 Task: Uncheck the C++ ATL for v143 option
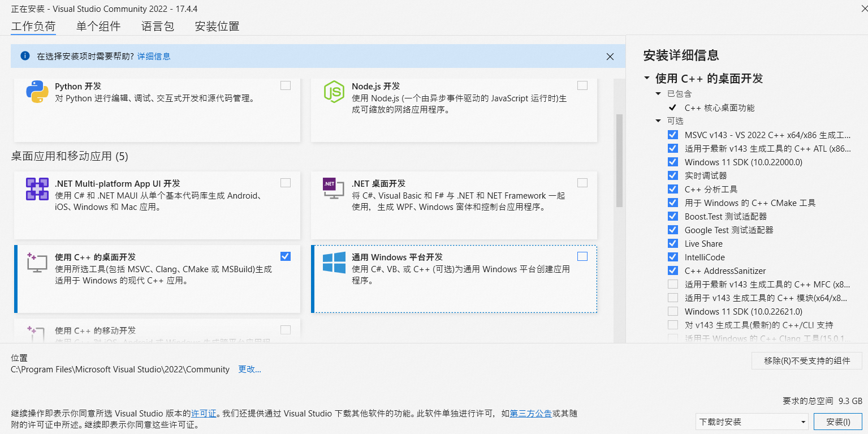pos(673,148)
